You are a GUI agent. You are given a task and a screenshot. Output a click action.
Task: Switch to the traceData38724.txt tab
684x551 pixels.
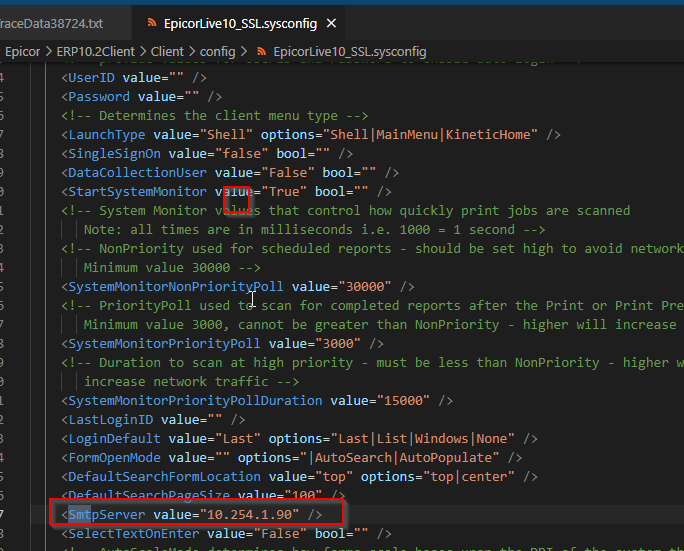click(51, 24)
